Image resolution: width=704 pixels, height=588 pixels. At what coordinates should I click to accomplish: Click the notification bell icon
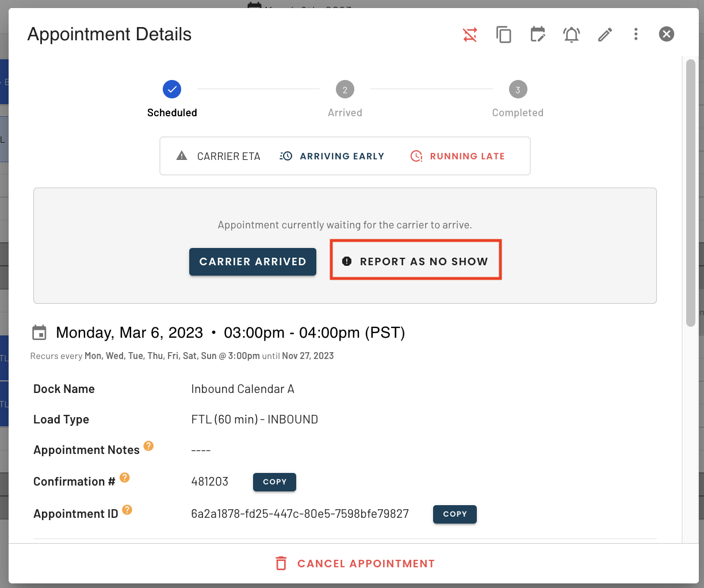(571, 35)
